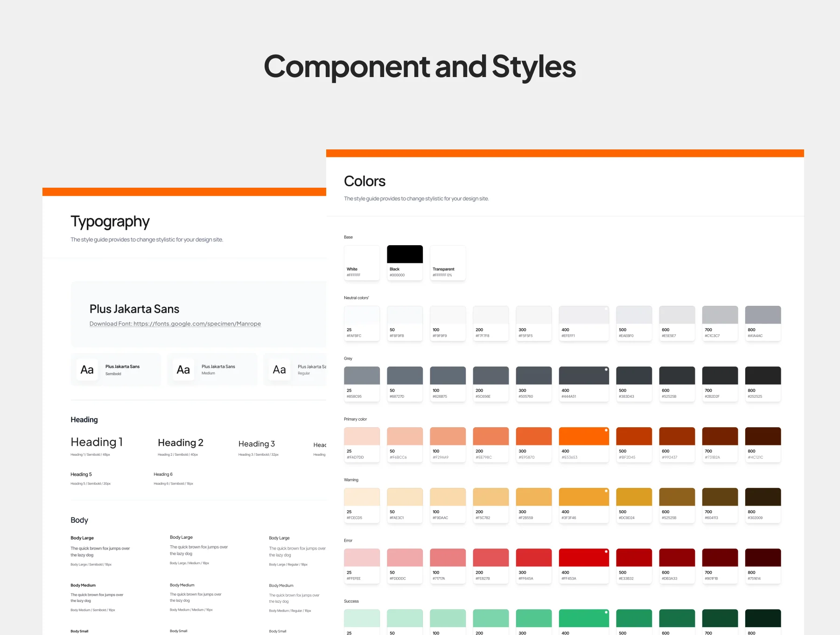Select the Error 400 red swatch
This screenshot has width=840, height=635.
pyautogui.click(x=584, y=566)
